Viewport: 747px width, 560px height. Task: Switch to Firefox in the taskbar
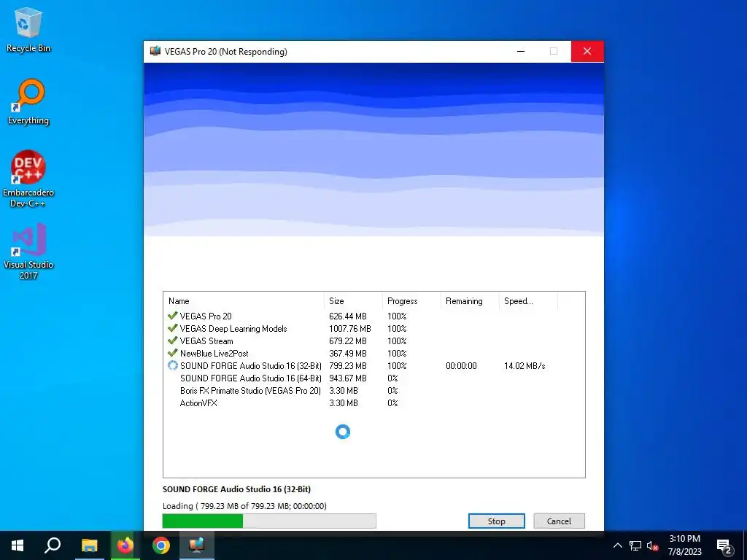125,545
